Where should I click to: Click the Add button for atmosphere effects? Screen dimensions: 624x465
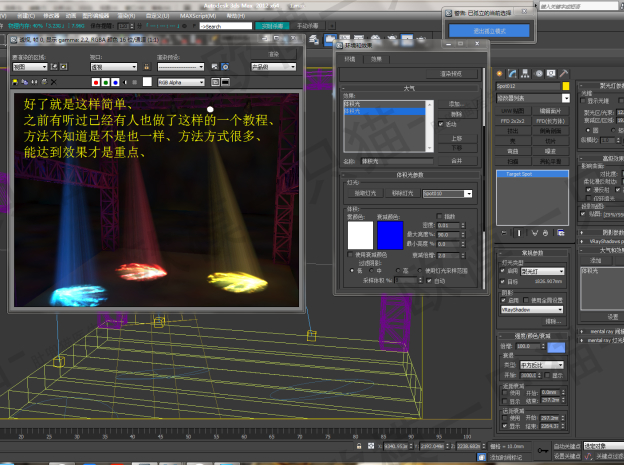point(457,104)
